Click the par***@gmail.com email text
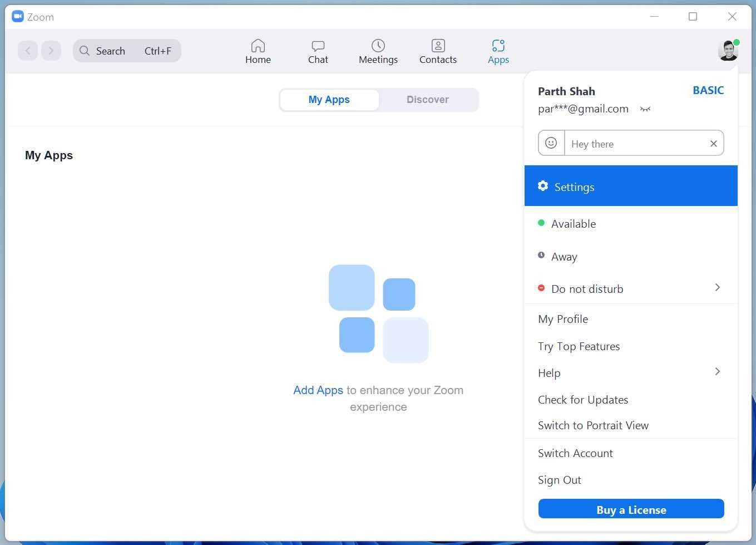The image size is (756, 545). 583,109
